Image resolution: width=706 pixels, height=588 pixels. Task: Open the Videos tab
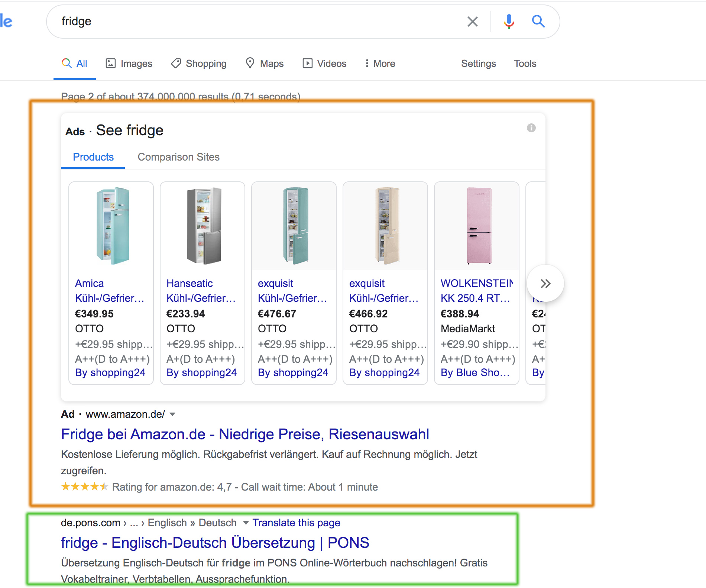324,64
